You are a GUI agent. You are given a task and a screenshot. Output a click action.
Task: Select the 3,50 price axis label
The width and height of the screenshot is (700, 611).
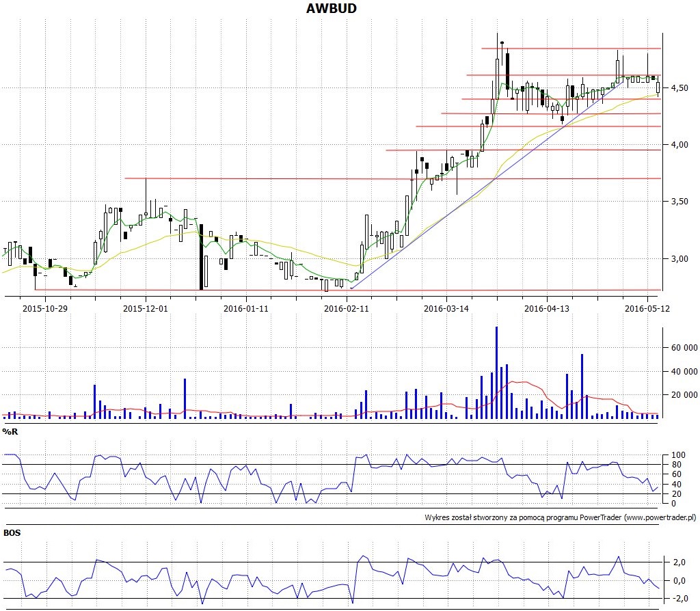pos(679,202)
